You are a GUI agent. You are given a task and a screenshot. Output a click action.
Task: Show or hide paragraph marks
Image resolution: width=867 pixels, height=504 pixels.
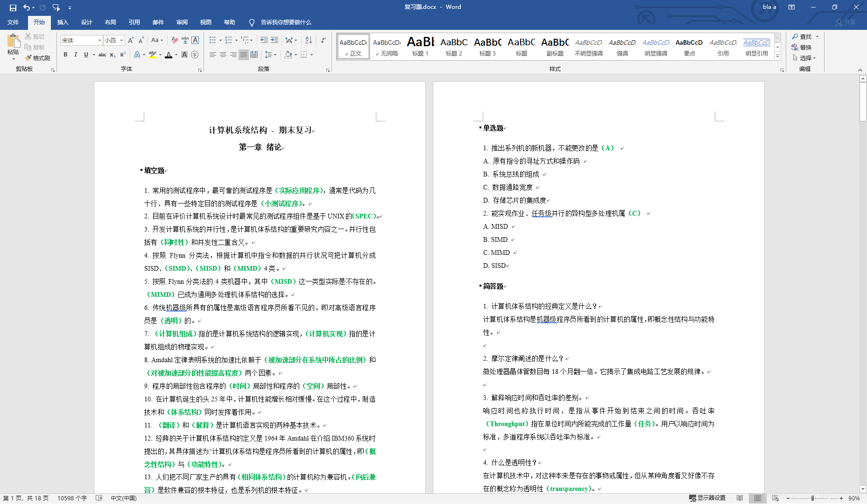(x=323, y=40)
